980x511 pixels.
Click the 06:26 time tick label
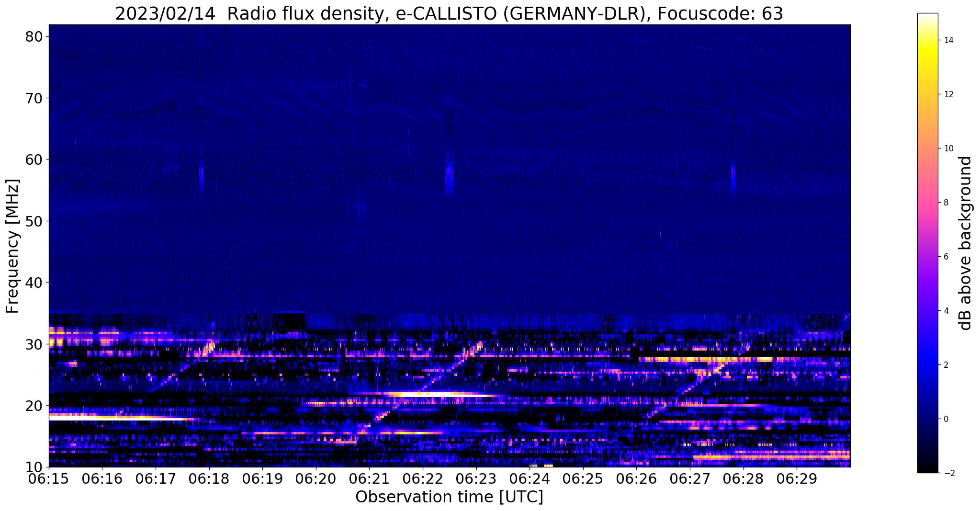pos(636,478)
